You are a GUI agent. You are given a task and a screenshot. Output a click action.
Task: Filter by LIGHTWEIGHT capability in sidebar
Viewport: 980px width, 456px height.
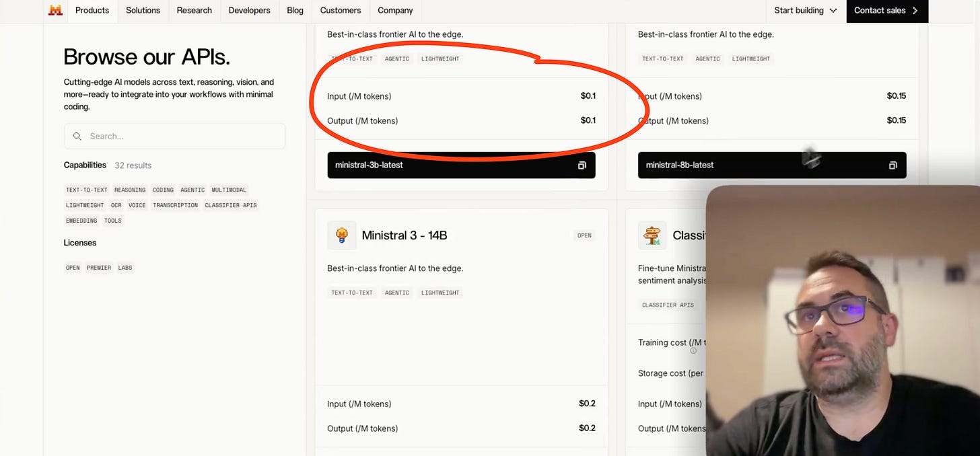tap(85, 205)
